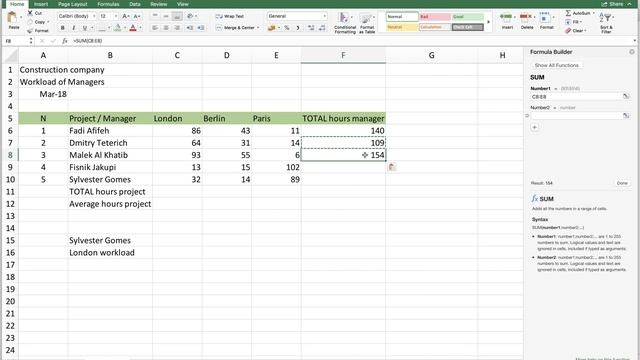The width and height of the screenshot is (640, 360).
Task: Switch to the Insert tab
Action: (x=41, y=4)
